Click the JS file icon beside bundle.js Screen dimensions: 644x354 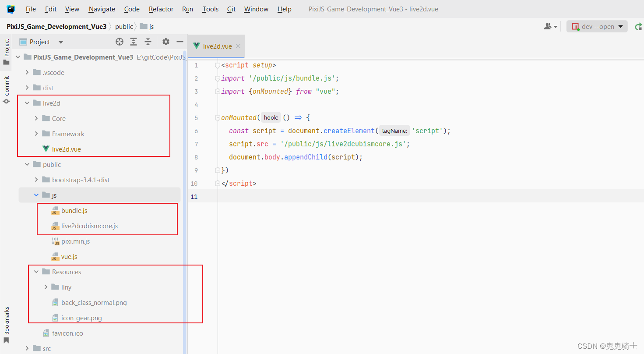point(55,211)
